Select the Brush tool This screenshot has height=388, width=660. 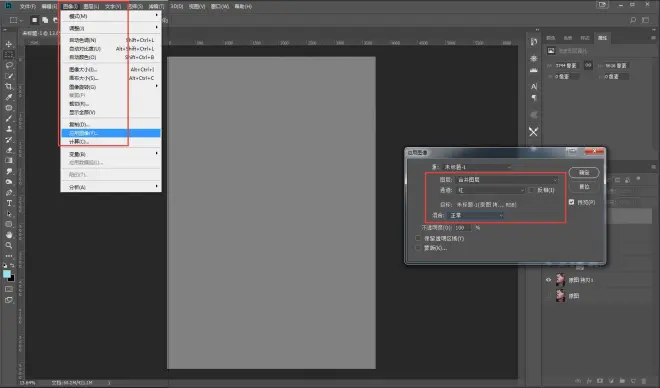tap(8, 118)
